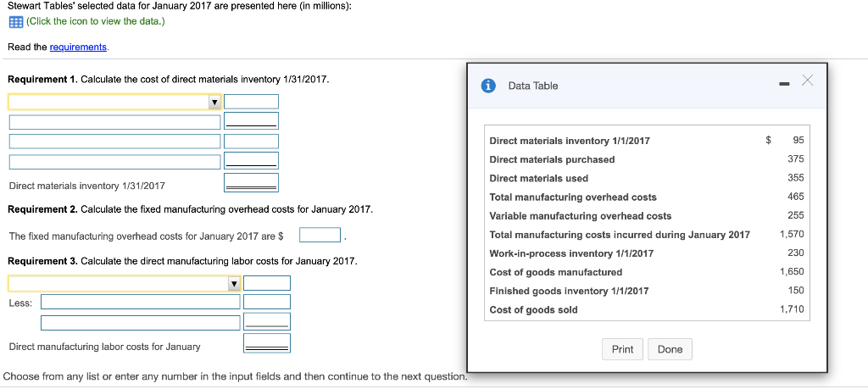Click the fourth label field in Requirement 1

point(114,162)
